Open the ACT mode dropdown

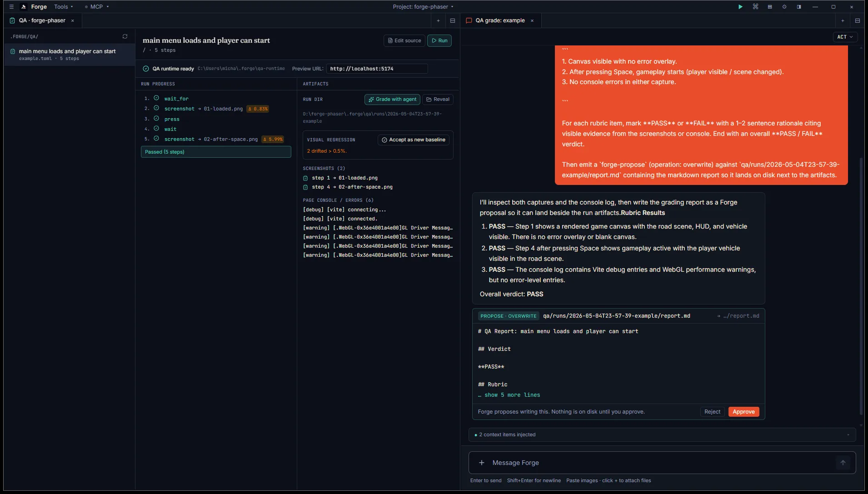(845, 37)
